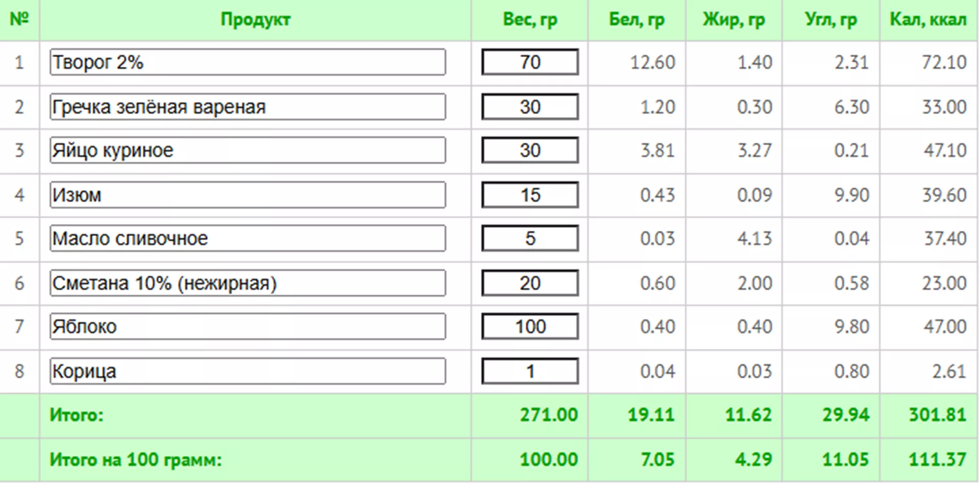980x484 pixels.
Task: Click the Творог 2% product field
Action: [x=248, y=62]
